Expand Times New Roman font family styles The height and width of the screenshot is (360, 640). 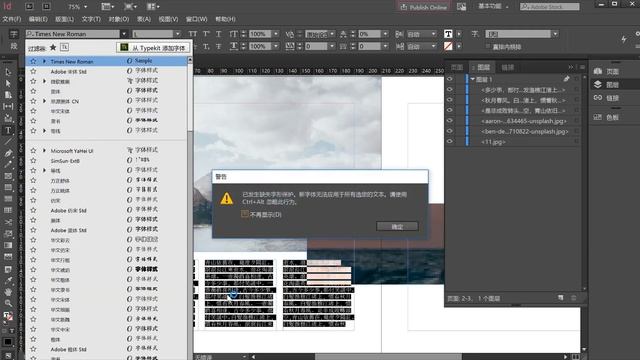[x=44, y=61]
